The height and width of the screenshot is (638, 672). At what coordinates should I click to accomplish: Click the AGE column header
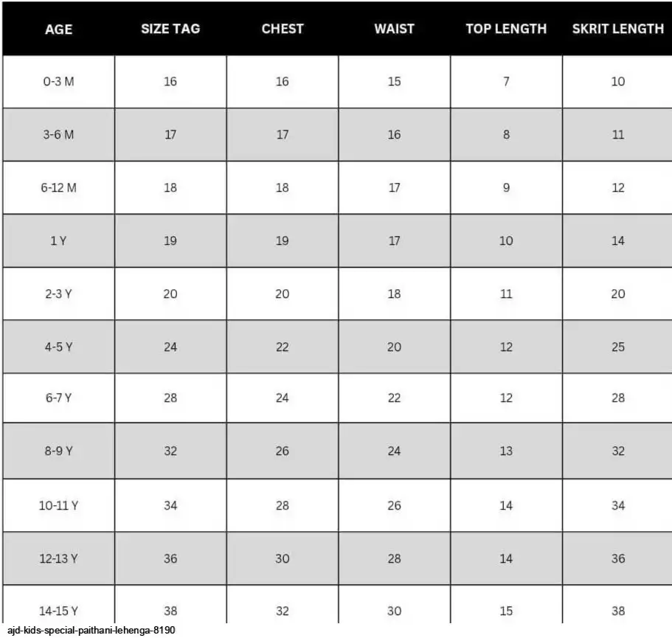[59, 29]
